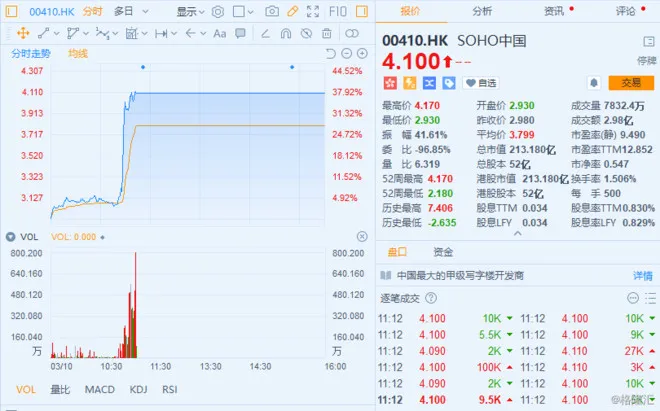Reset chart zoom with undo arrow
Screen dimensions: 660x411
coord(331,53)
